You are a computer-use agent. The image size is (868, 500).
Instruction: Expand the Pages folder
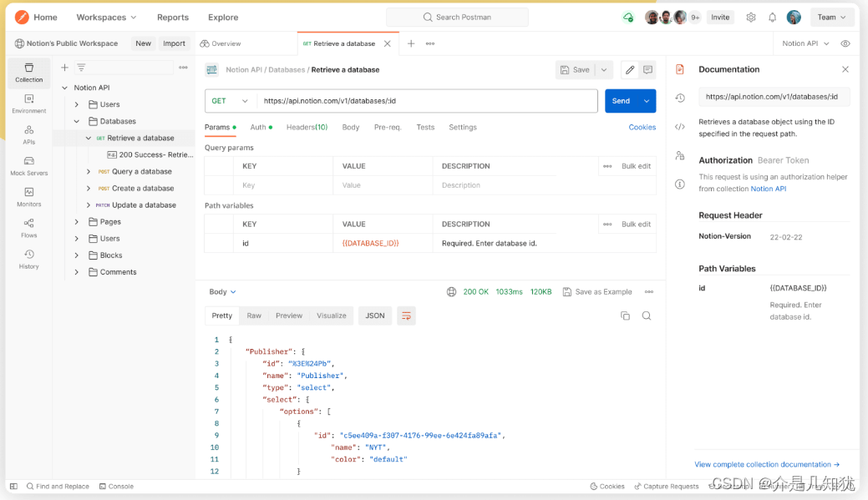click(77, 222)
